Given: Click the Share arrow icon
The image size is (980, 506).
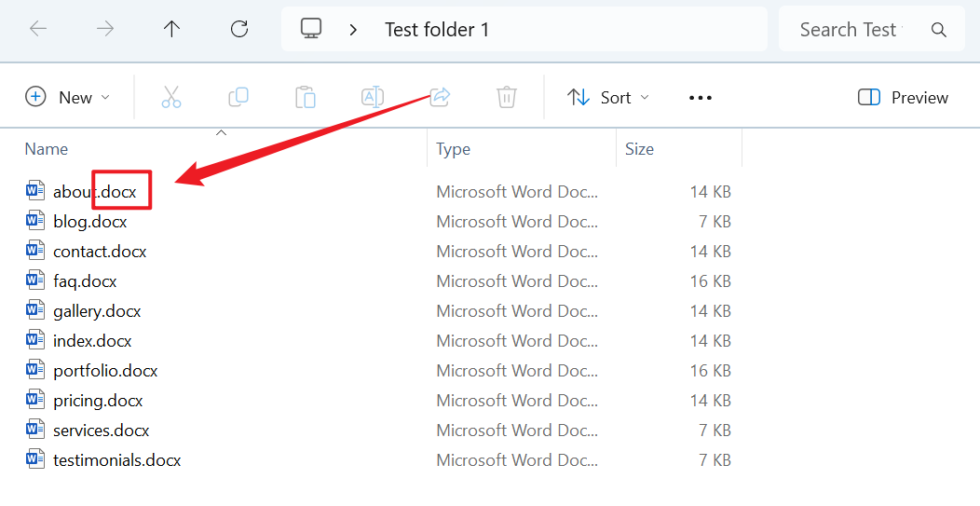Looking at the screenshot, I should coord(440,97).
